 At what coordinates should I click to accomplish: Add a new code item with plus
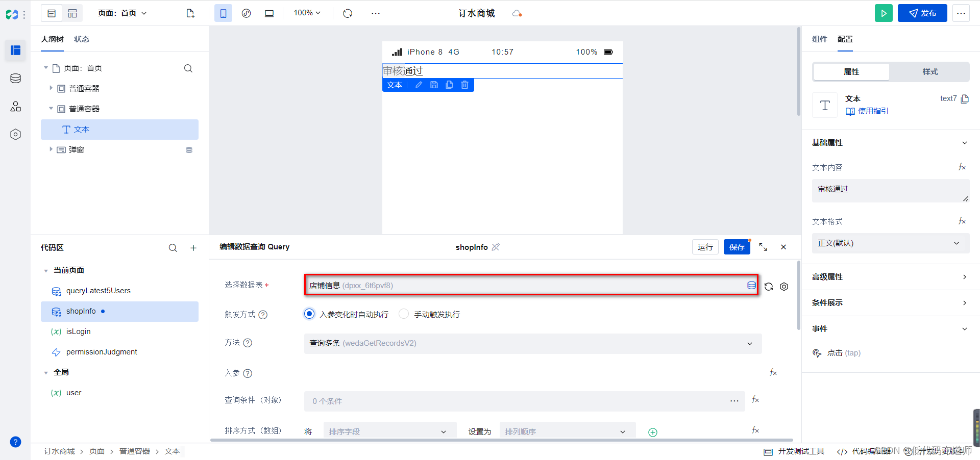pyautogui.click(x=193, y=248)
